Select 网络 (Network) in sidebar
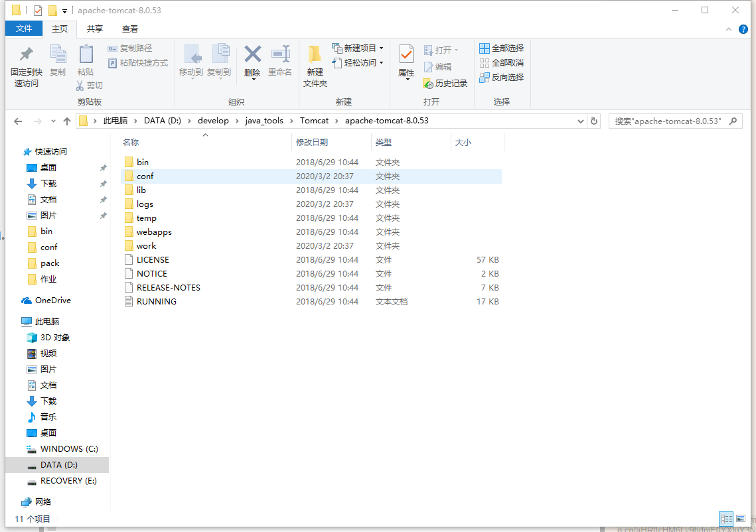The image size is (756, 532). (36, 501)
